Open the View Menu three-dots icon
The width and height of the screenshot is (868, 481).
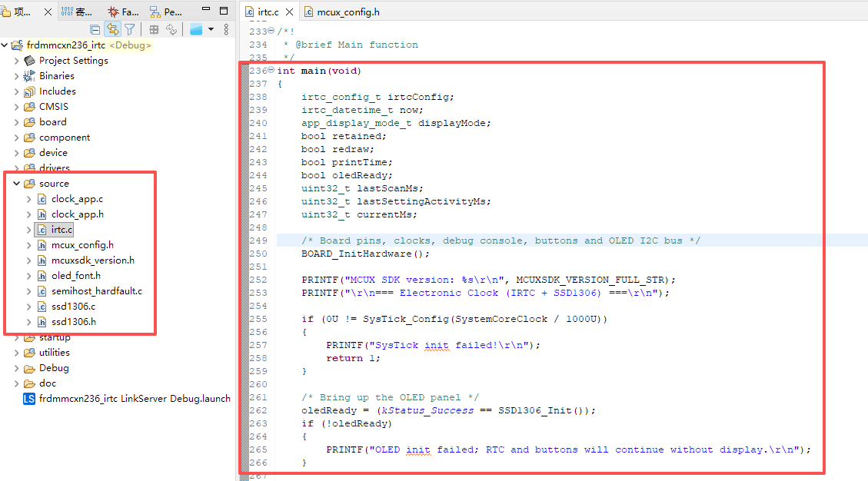click(x=226, y=29)
